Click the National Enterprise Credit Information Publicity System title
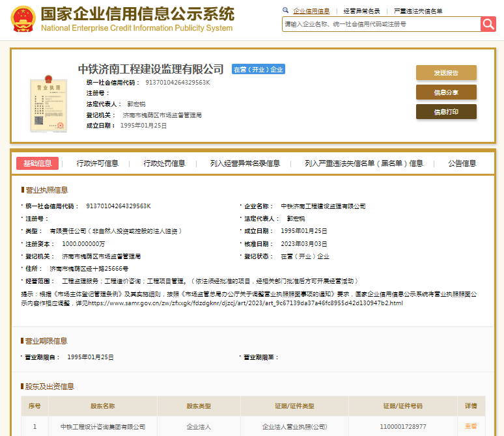The image size is (504, 436). (136, 28)
